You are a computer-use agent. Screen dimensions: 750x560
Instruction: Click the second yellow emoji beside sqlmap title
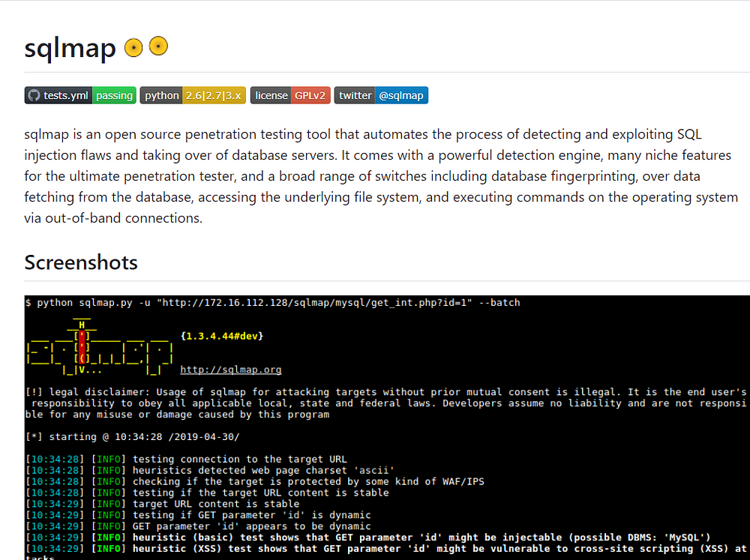pyautogui.click(x=157, y=46)
